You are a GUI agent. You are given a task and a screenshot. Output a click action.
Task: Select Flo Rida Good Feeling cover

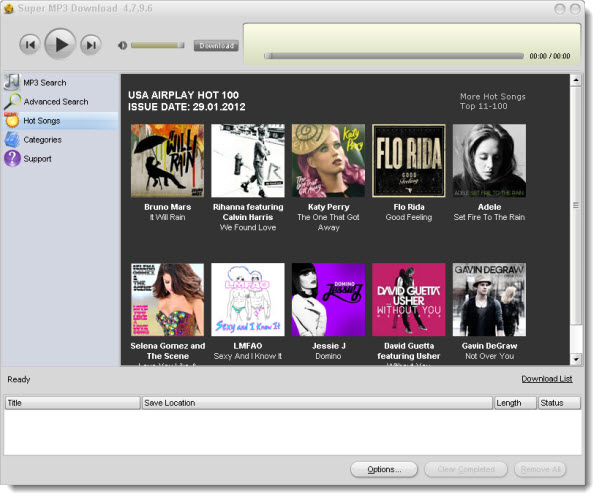[x=409, y=161]
